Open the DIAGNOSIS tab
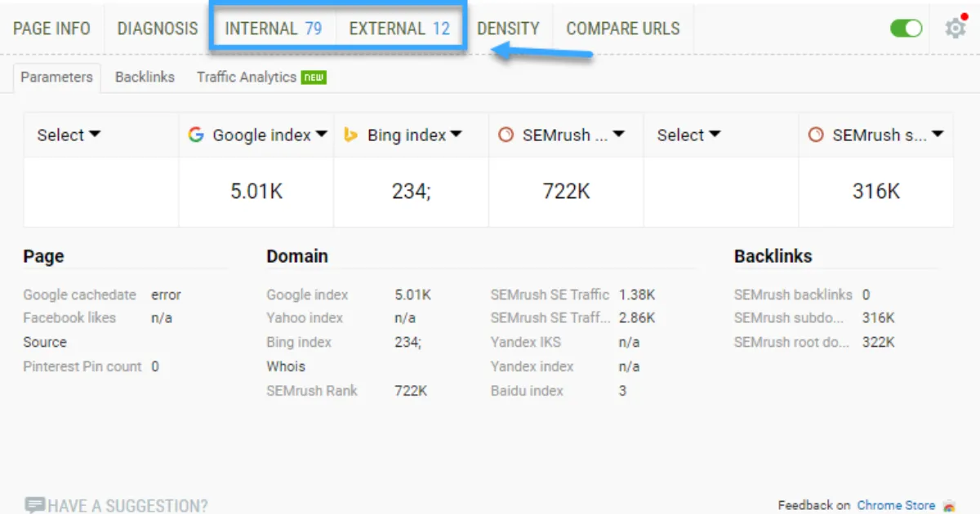Viewport: 980px width, 514px height. (x=158, y=29)
